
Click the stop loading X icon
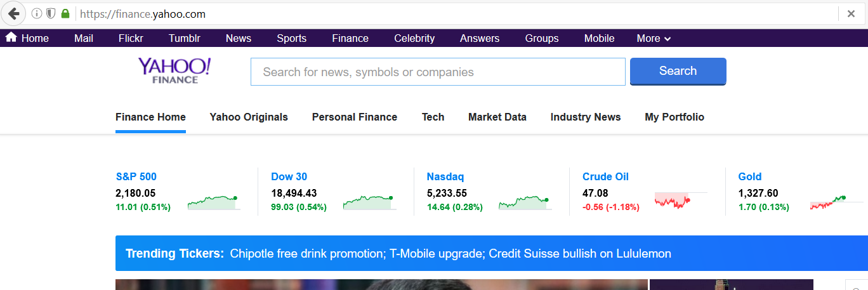click(851, 13)
